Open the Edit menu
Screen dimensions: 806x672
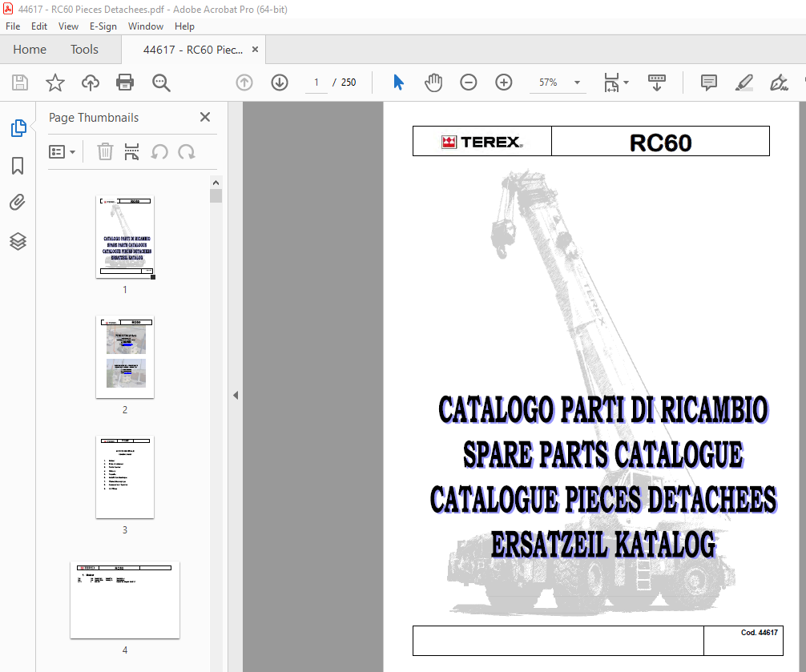click(39, 26)
